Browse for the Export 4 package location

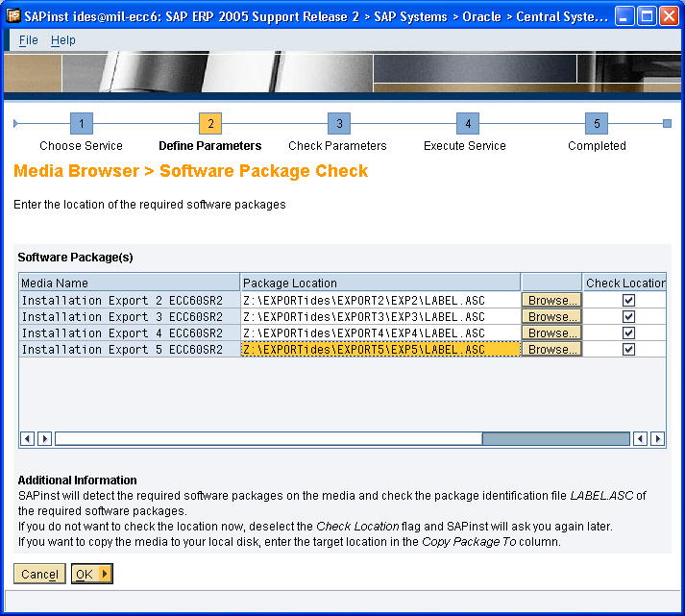[551, 333]
